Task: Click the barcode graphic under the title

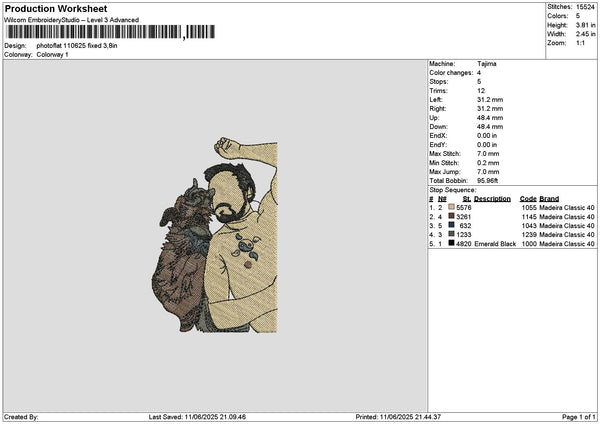Action: pos(111,32)
